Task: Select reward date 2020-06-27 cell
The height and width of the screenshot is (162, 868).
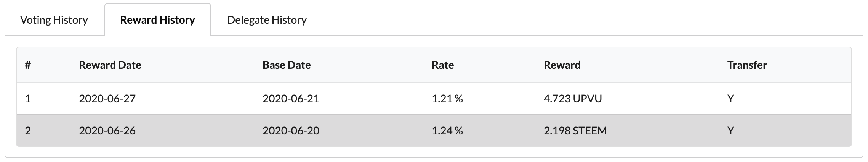Action: point(107,99)
